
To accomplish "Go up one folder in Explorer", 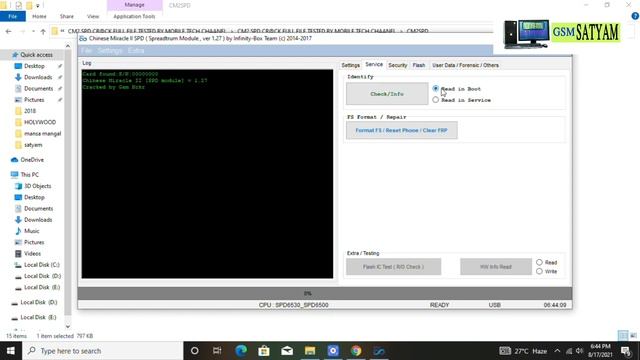I will click(x=43, y=31).
